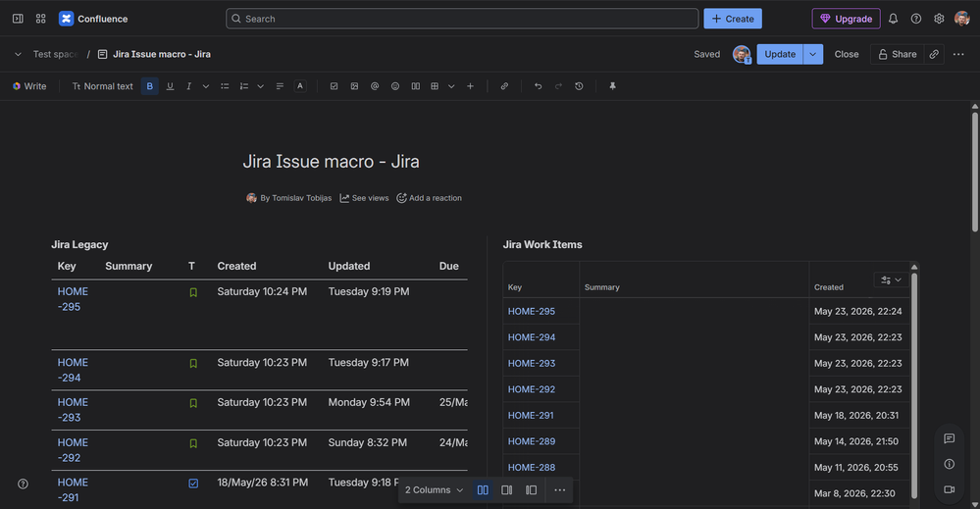Toggle the sidebar panel icon

[18, 19]
